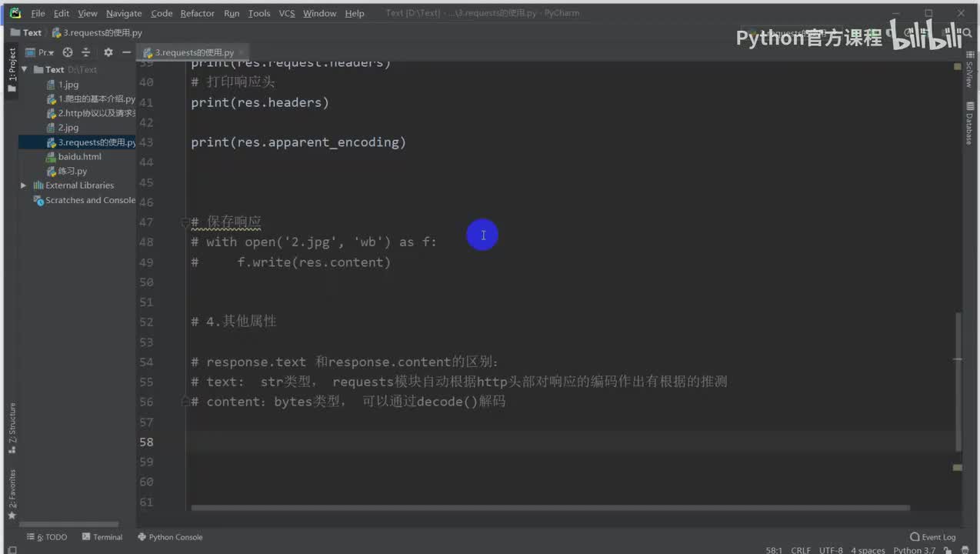Close the 3.requests的使用.py editor tab
The image size is (980, 554).
pos(240,52)
